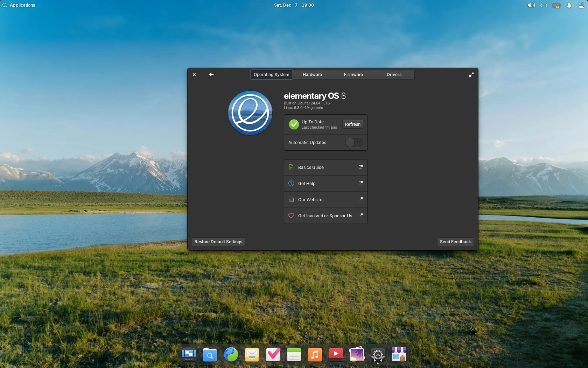Click Restore Default Settings
The height and width of the screenshot is (368, 588).
click(218, 241)
